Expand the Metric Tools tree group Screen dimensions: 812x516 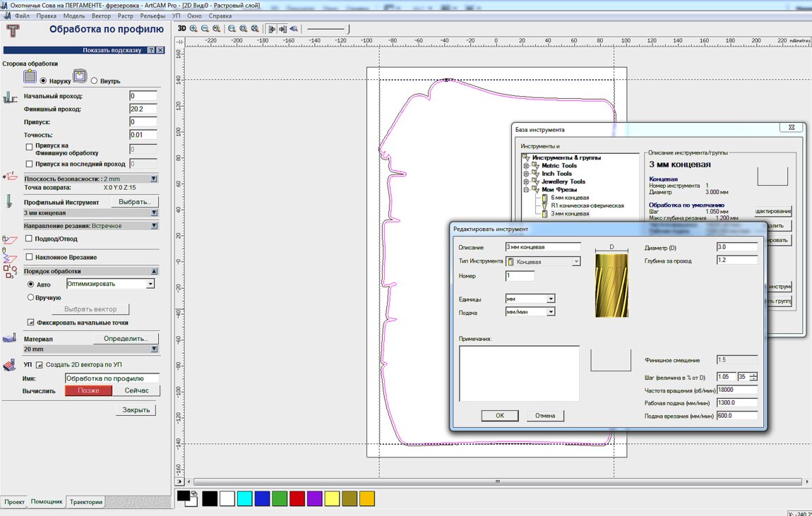pyautogui.click(x=526, y=166)
